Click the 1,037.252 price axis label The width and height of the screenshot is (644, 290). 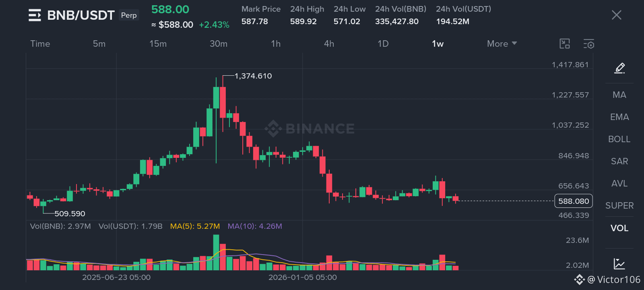(x=570, y=125)
